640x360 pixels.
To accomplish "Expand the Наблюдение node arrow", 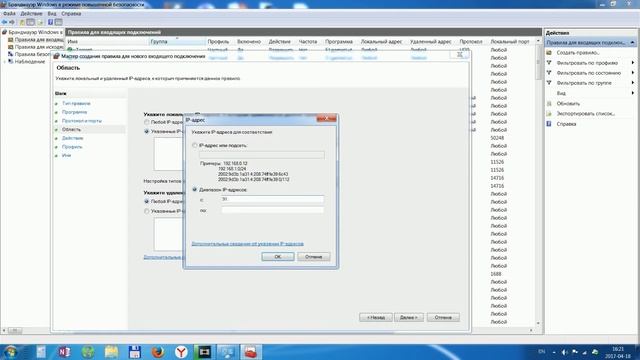I will pyautogui.click(x=5, y=62).
